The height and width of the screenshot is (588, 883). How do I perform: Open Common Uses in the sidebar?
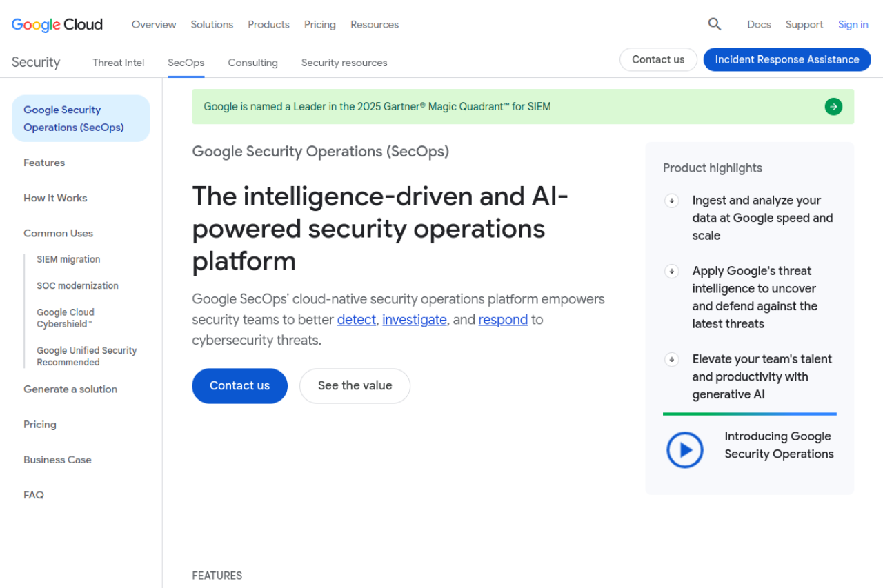pyautogui.click(x=58, y=233)
